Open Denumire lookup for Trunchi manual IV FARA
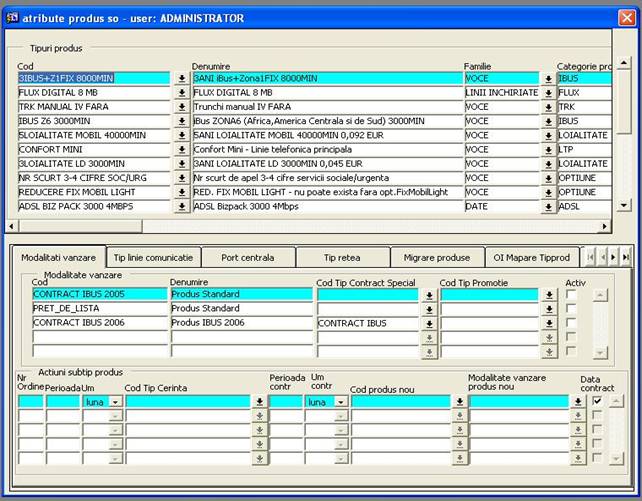Image resolution: width=642 pixels, height=501 pixels. [x=182, y=107]
